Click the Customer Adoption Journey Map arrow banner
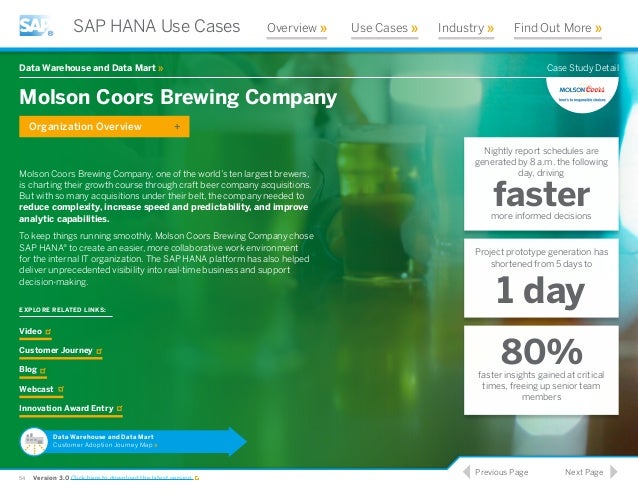Viewport: 638px width, 493px height. click(x=133, y=441)
